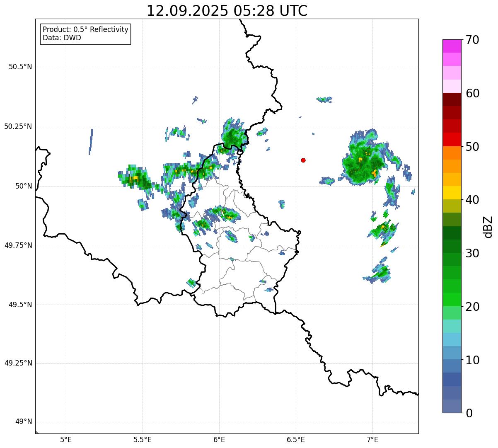Click the bright red swatch just above 50
Viewport: 498px width, 448px height.
pyautogui.click(x=452, y=140)
